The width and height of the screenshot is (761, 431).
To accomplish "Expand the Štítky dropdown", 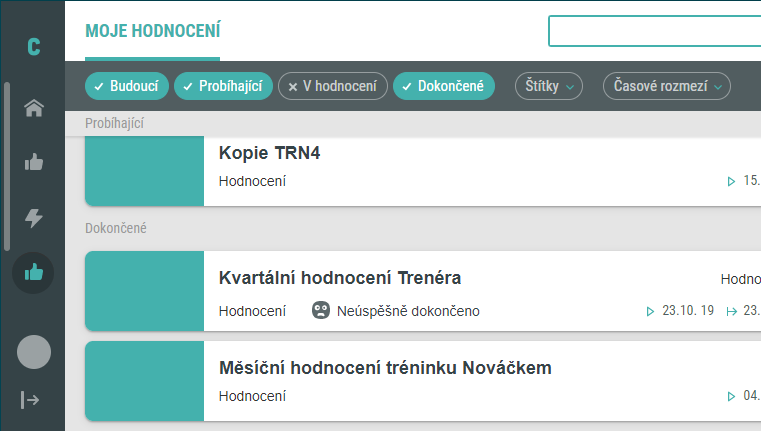I will pyautogui.click(x=549, y=86).
